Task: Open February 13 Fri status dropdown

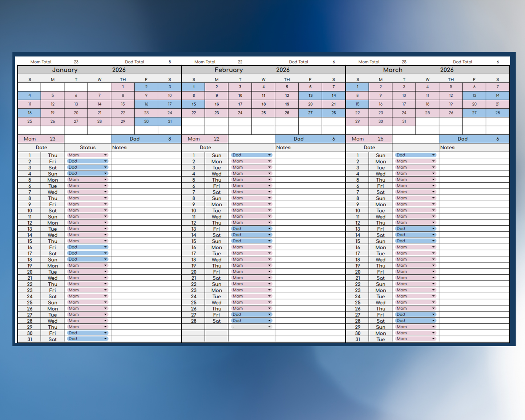Action: 251,229
